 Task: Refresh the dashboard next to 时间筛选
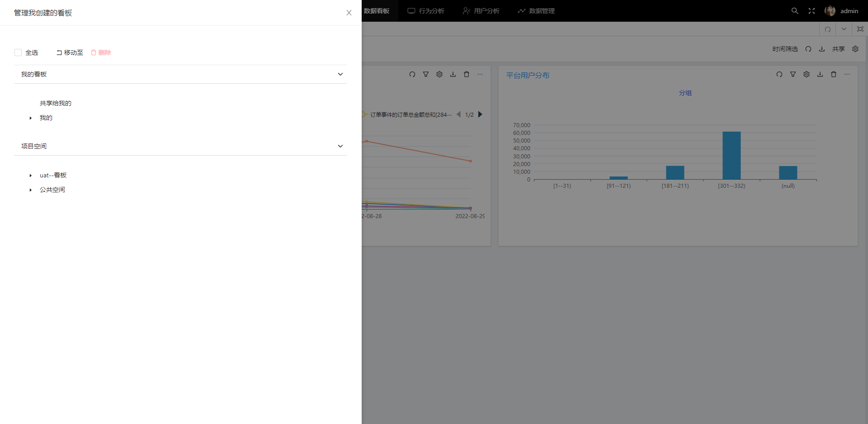pos(808,49)
